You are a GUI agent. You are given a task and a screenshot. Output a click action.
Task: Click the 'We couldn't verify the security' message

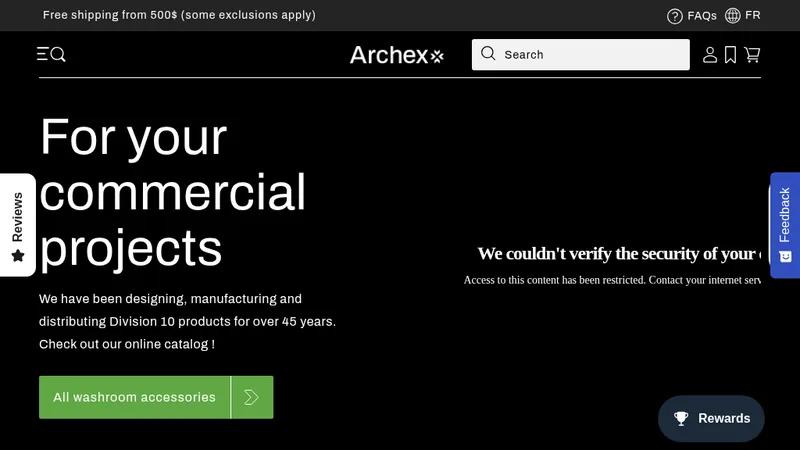619,254
